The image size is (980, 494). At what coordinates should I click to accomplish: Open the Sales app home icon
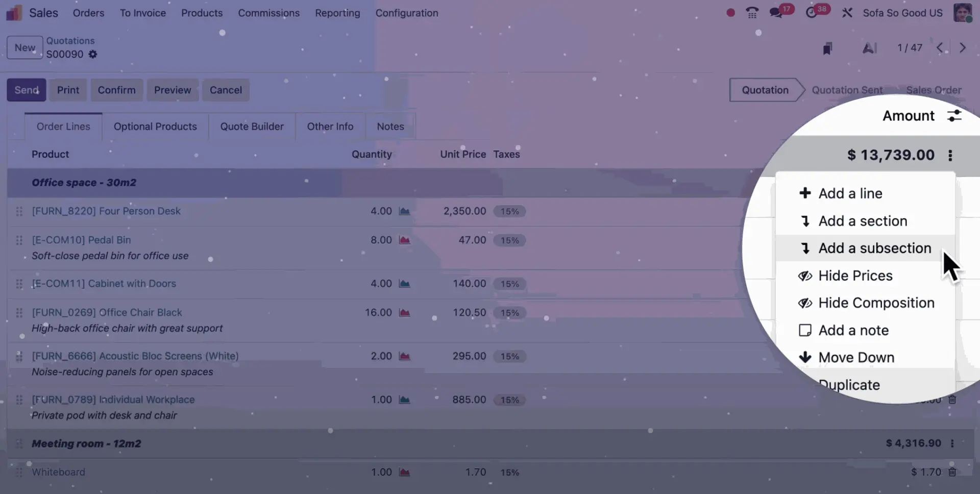click(14, 13)
